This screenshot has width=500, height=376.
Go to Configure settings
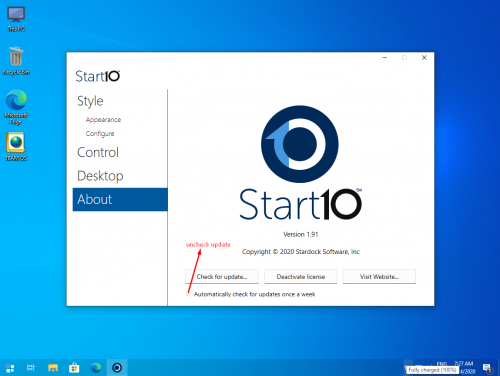coord(100,134)
